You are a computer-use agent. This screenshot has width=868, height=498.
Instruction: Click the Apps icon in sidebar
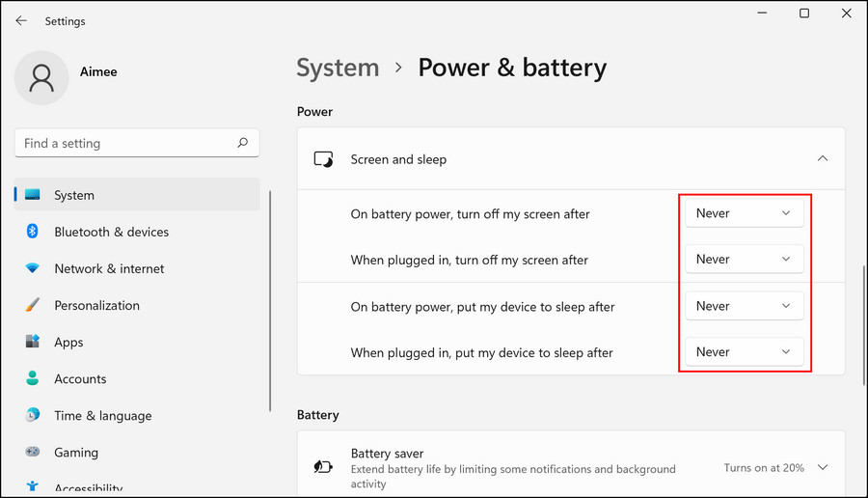coord(32,342)
